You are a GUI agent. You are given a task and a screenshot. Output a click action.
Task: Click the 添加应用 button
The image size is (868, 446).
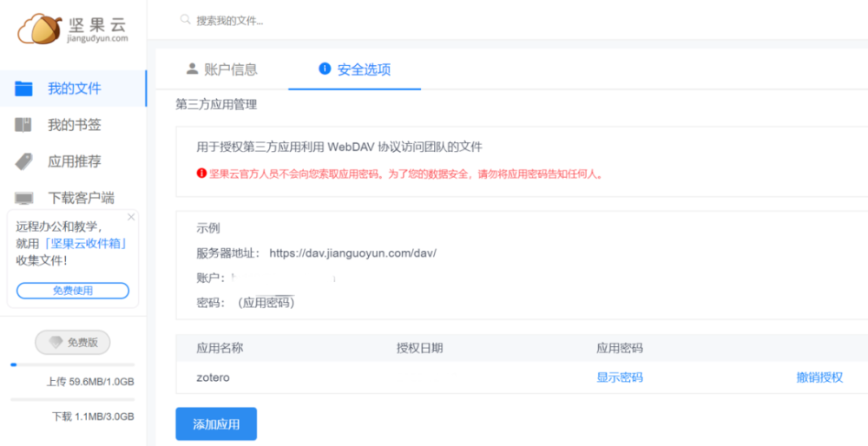coord(216,424)
